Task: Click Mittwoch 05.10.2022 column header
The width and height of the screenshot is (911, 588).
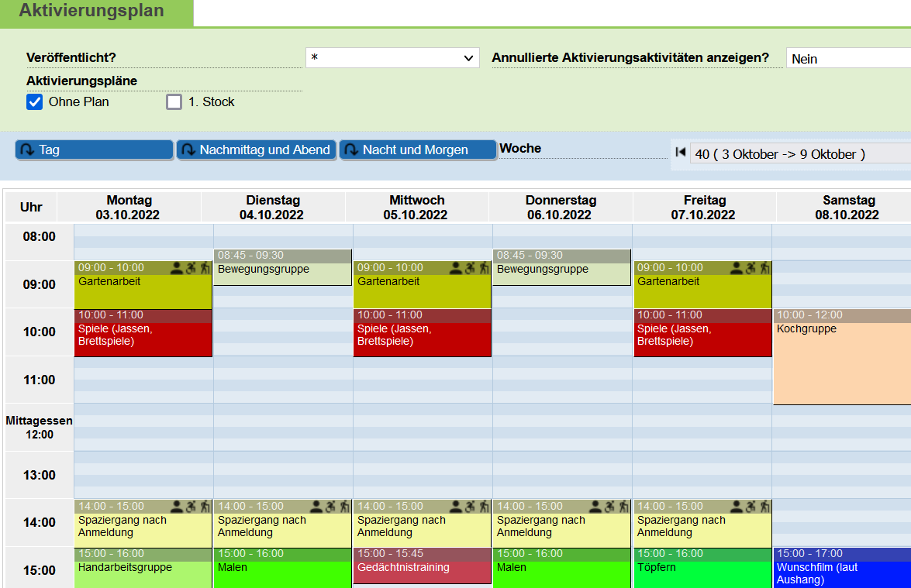Action: pos(416,207)
